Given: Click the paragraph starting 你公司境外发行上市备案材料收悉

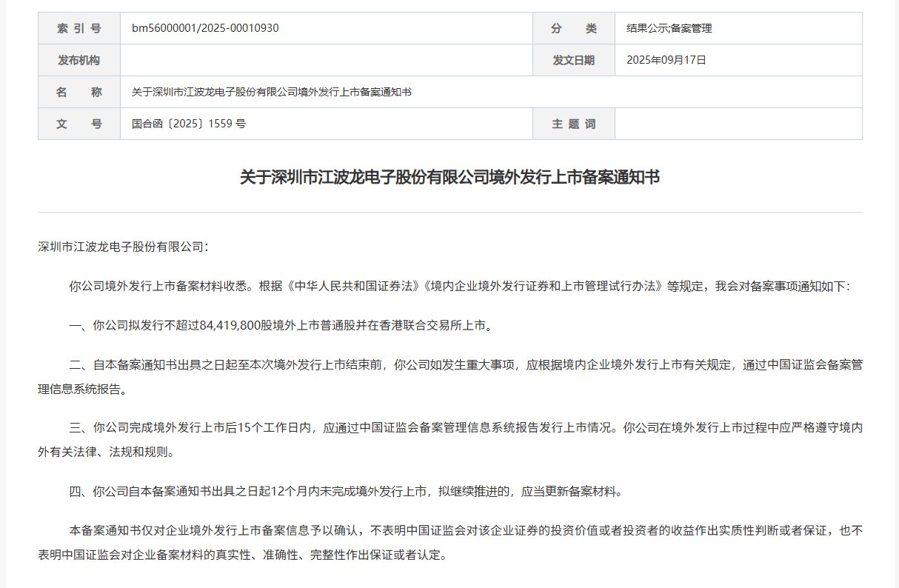Looking at the screenshot, I should coord(459,286).
